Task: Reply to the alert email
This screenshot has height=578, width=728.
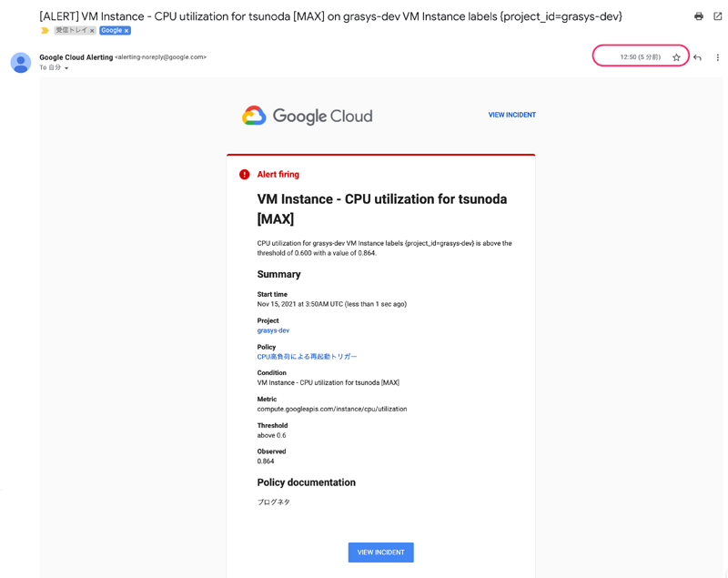Action: [x=698, y=57]
